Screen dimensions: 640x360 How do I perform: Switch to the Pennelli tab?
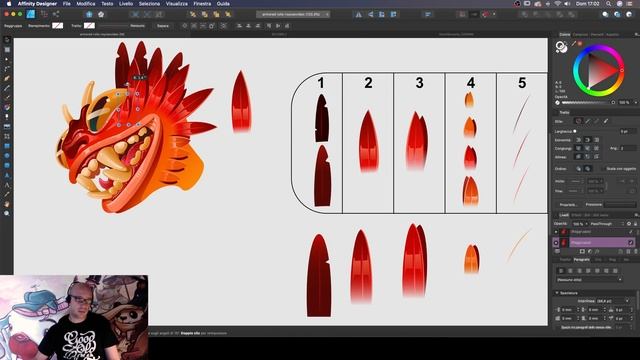point(597,35)
